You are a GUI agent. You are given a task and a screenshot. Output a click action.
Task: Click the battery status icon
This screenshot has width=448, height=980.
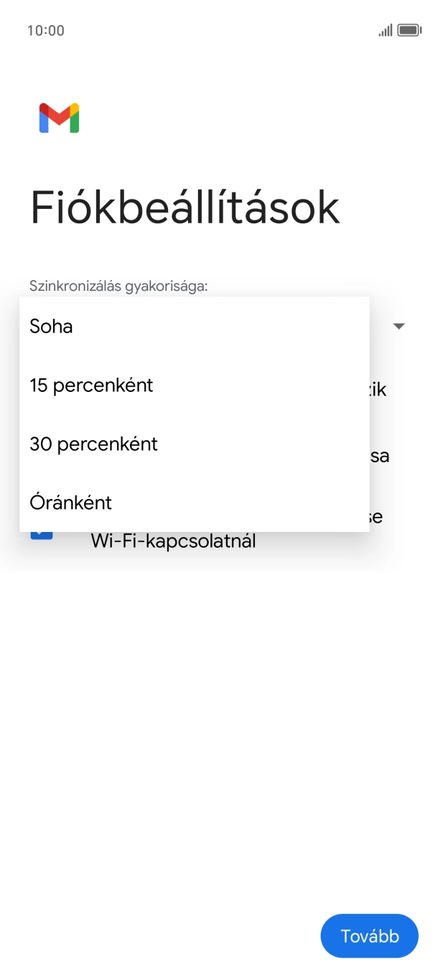pyautogui.click(x=409, y=30)
